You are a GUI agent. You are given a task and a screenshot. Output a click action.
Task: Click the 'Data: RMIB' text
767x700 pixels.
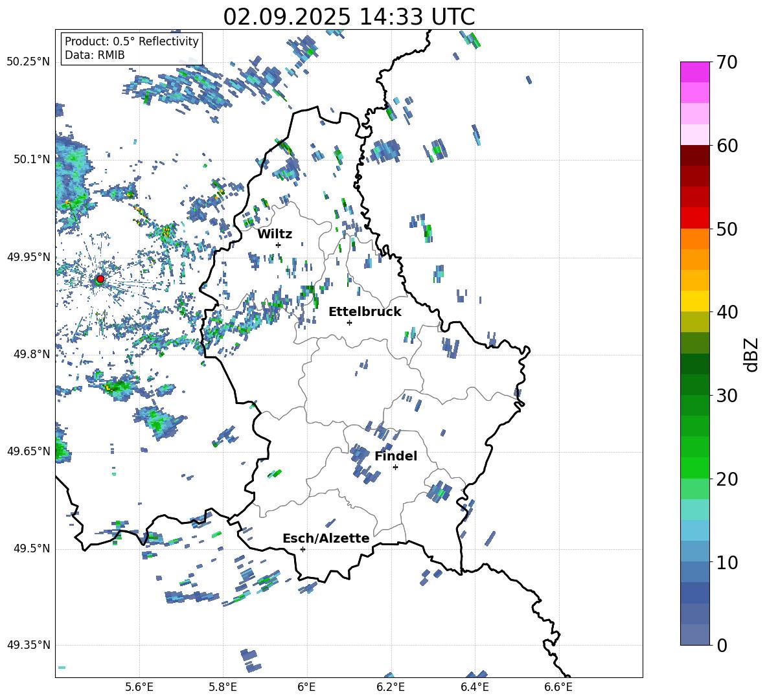95,55
